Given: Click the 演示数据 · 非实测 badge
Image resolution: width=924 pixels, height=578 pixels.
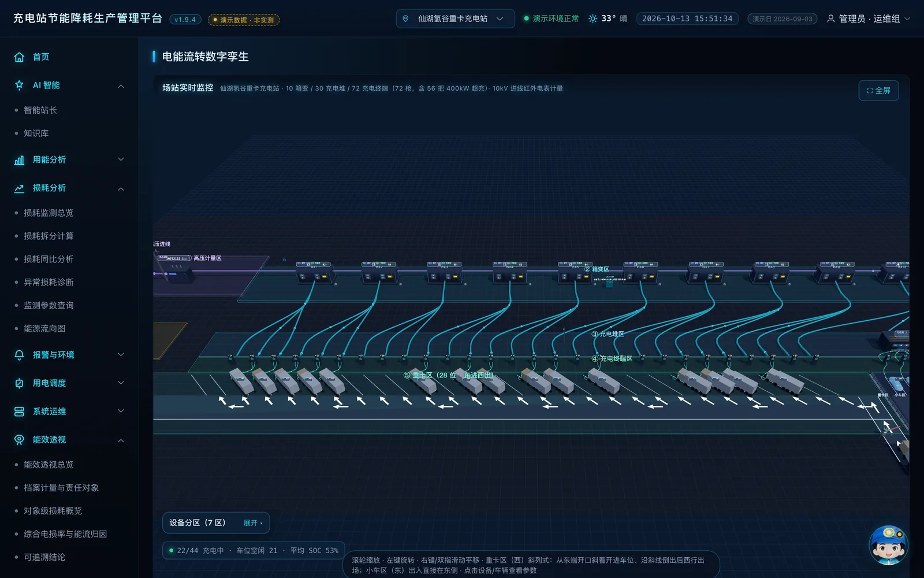Looking at the screenshot, I should click(244, 20).
